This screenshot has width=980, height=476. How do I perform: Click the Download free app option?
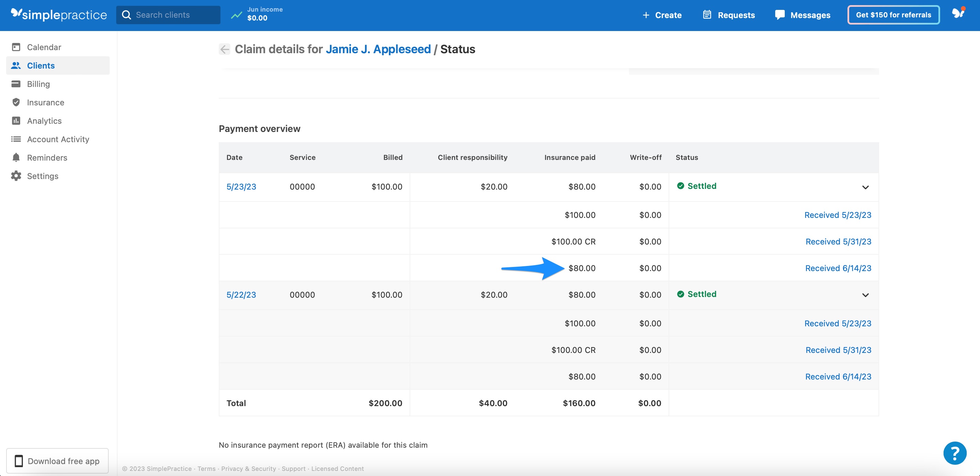58,461
